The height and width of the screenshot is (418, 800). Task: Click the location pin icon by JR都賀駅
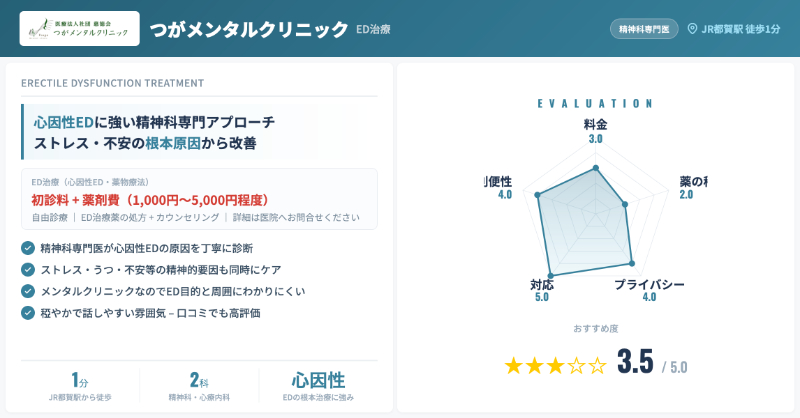coord(692,29)
